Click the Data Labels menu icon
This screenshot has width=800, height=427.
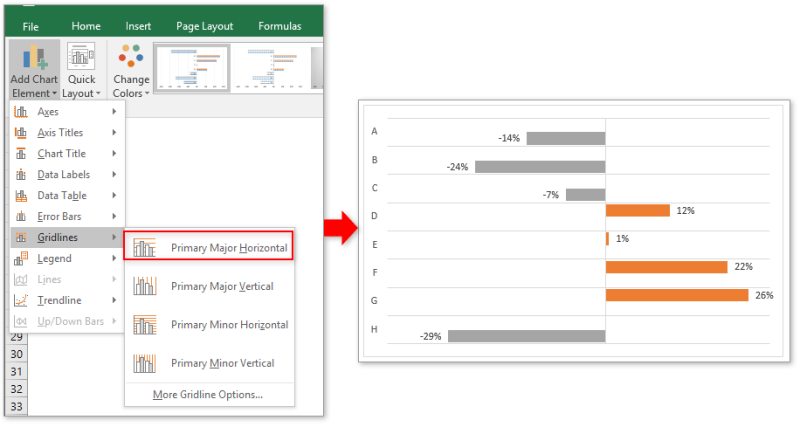21,174
